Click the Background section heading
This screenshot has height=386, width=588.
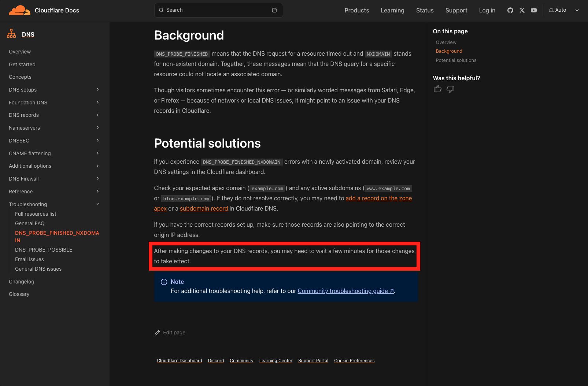coord(189,35)
